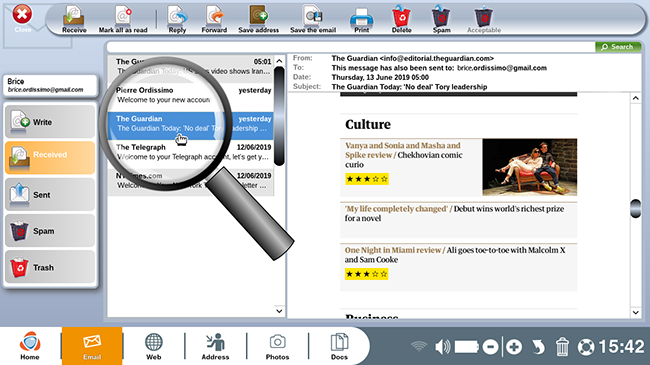Forward the open email
Screen dimensions: 650x365
[214, 19]
